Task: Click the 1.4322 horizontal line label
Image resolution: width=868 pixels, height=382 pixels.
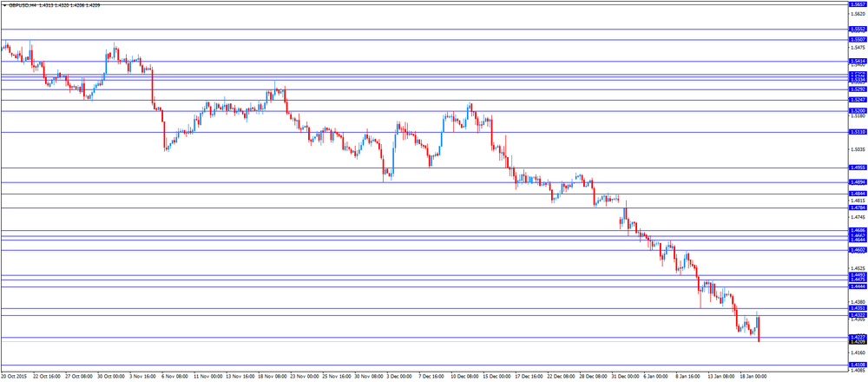Action: click(858, 315)
